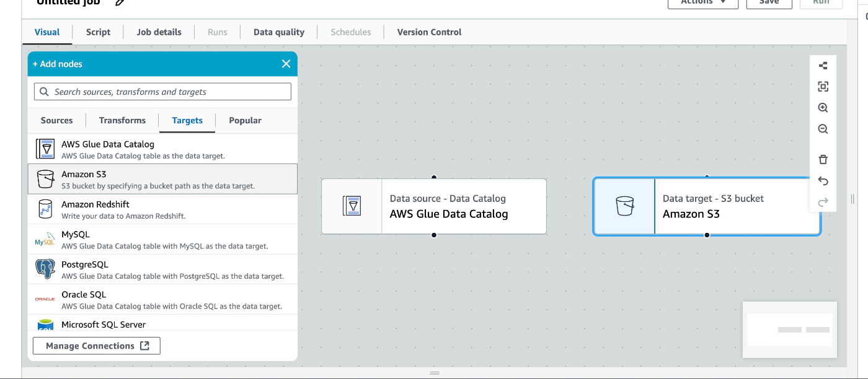Focus the search sources, transforms and targets field

pos(162,92)
